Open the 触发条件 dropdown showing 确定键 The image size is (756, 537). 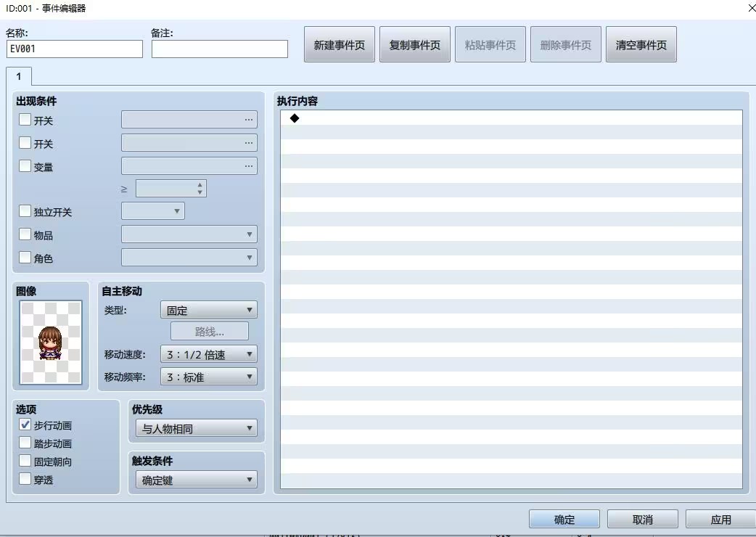pyautogui.click(x=196, y=479)
